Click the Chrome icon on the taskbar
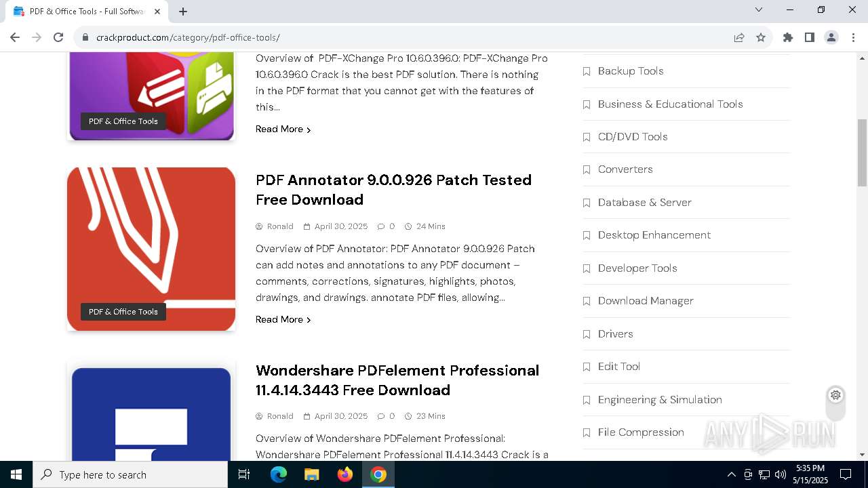868x488 pixels. click(x=378, y=474)
